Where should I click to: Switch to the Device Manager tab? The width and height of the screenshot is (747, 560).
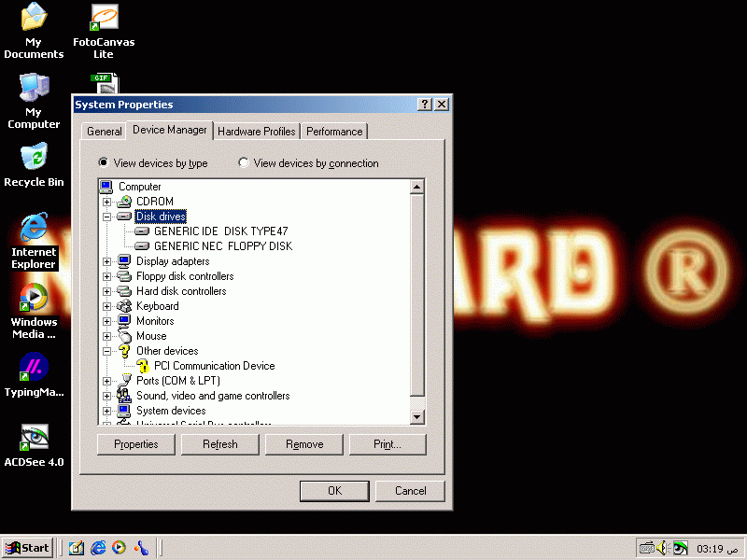[170, 130]
